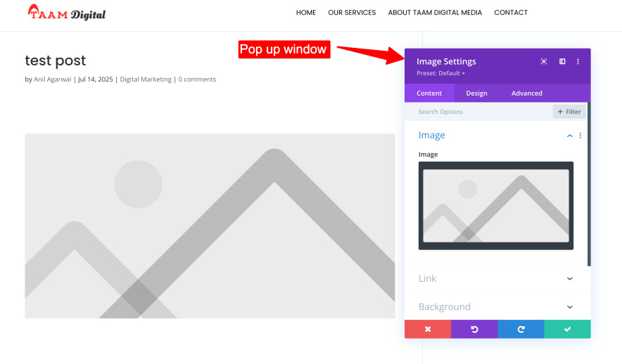Click the TAAM Digital logo
The width and height of the screenshot is (622, 364).
(67, 13)
